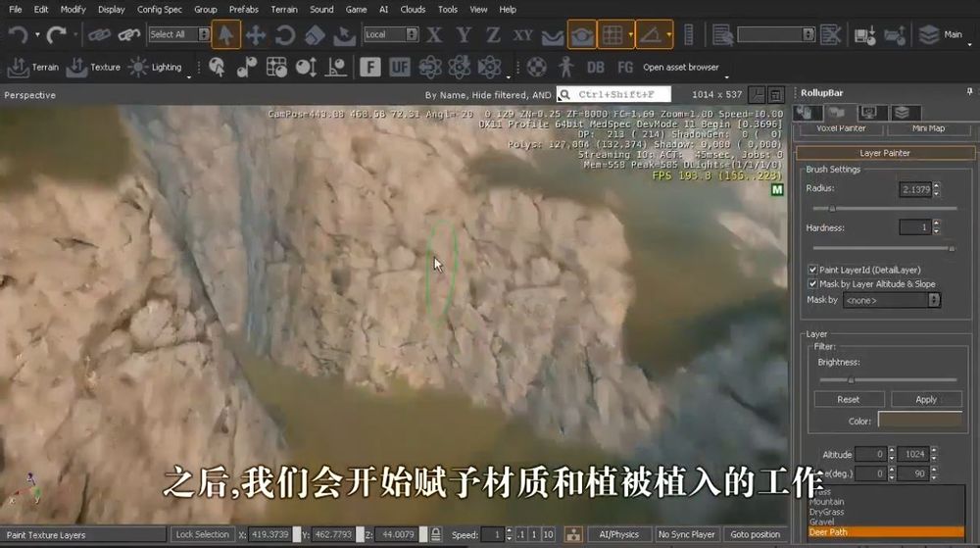Screen dimensions: 980x548
Task: Constrain to XY plane
Action: pos(522,35)
